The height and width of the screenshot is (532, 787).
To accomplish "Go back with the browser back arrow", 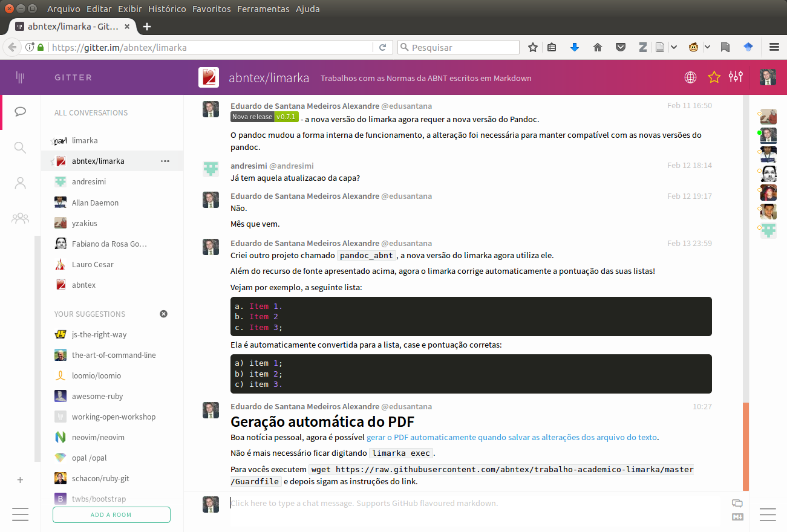I will 12,47.
